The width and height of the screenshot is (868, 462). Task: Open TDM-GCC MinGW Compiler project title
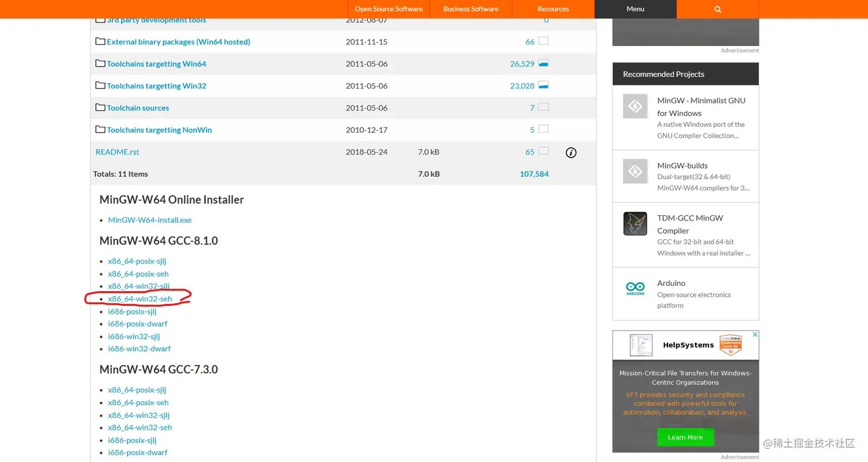690,224
